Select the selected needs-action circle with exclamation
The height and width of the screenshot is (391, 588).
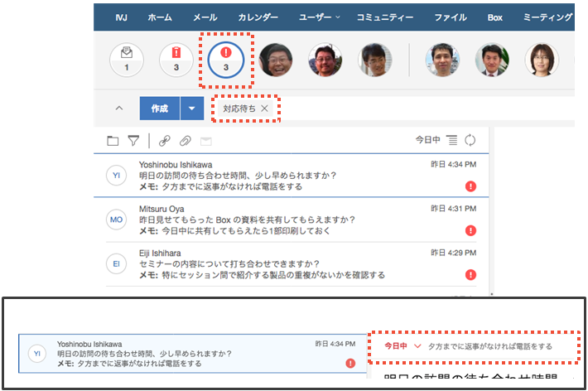pyautogui.click(x=226, y=59)
